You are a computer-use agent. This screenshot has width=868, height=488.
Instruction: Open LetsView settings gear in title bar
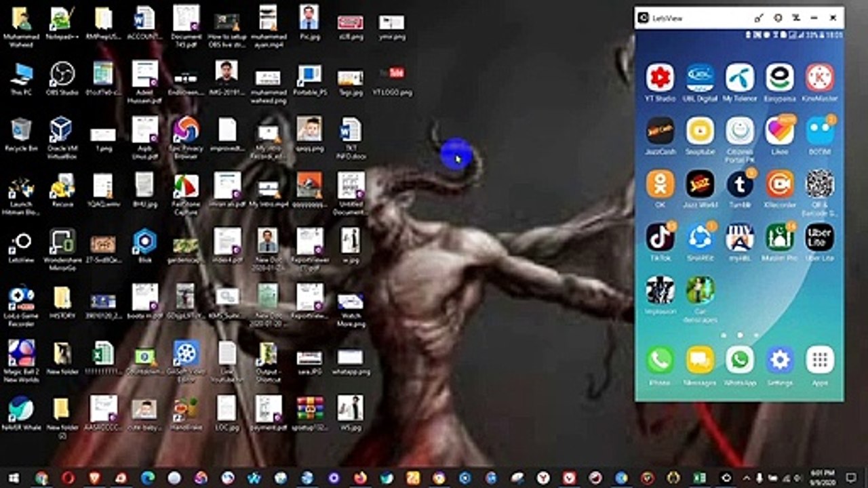point(778,18)
